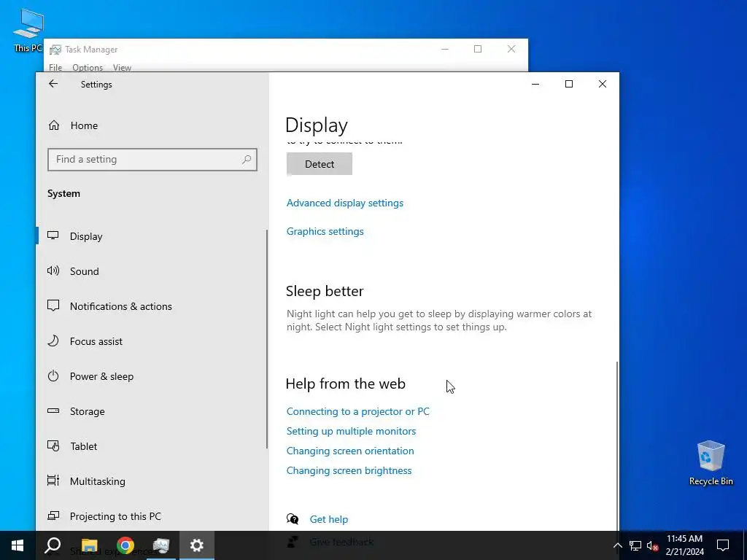Open the Home page in Settings

click(x=84, y=125)
